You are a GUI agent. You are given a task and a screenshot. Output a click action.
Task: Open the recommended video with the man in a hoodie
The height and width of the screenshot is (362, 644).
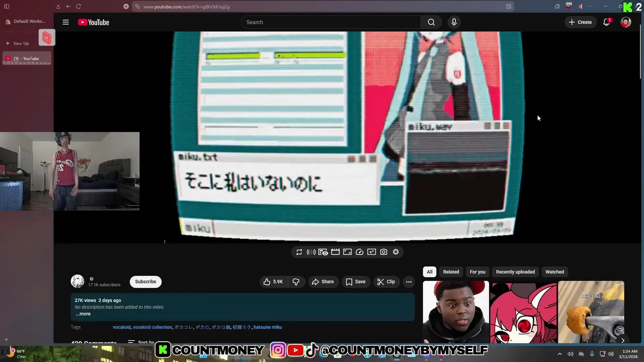(456, 312)
